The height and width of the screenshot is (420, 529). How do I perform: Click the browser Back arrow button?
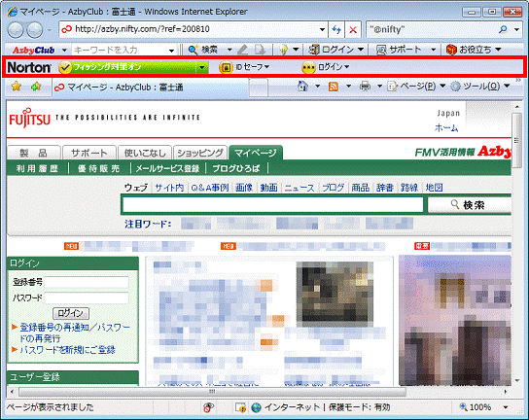point(16,30)
